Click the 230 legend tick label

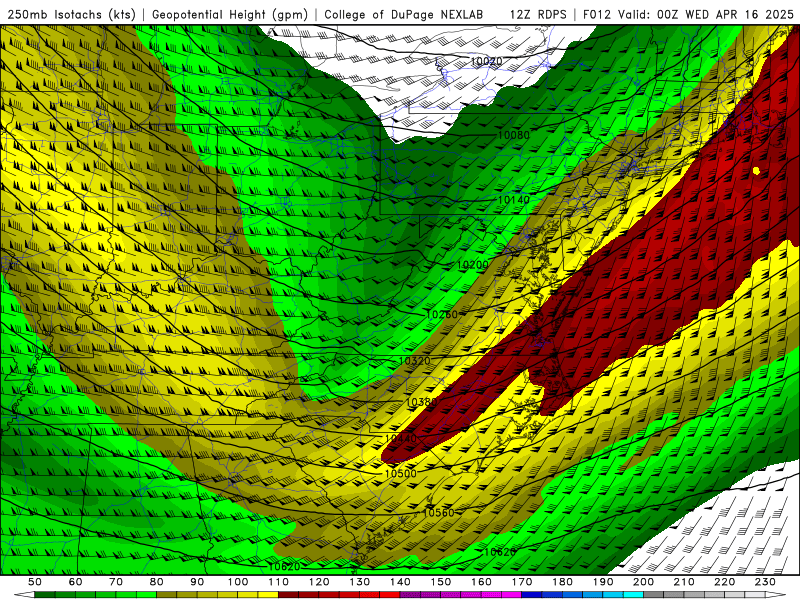point(765,582)
